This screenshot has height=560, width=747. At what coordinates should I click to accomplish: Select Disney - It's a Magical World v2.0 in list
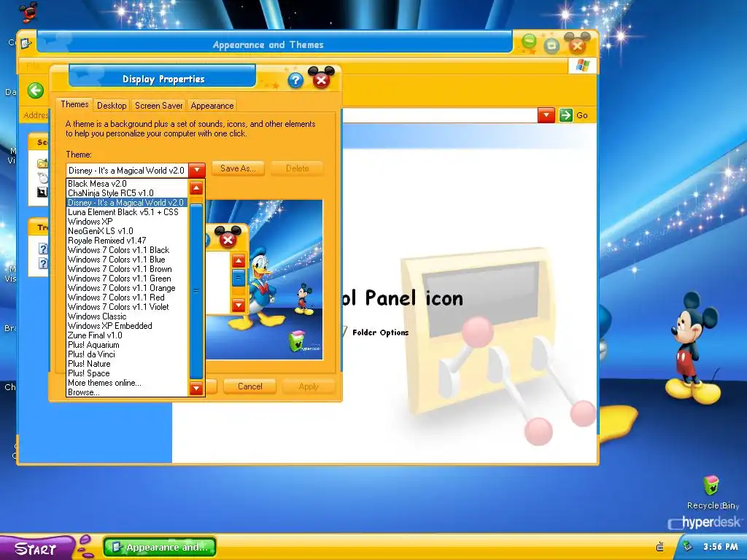point(127,203)
